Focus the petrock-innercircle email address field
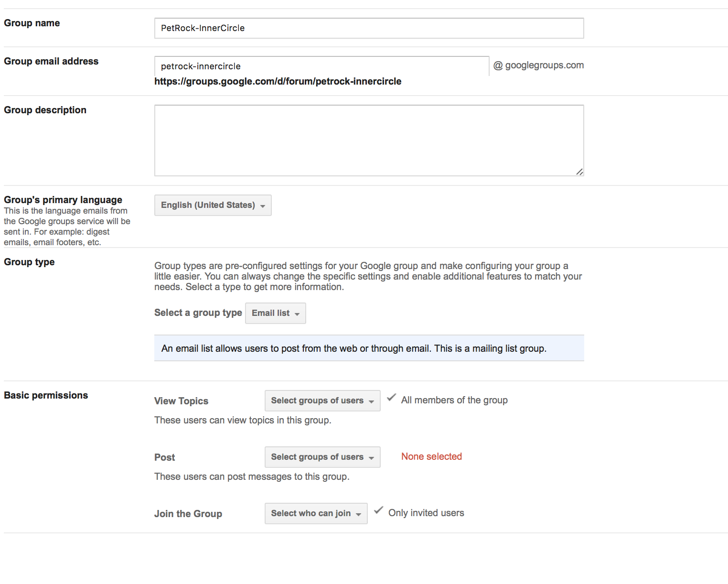This screenshot has height=584, width=728. click(321, 66)
